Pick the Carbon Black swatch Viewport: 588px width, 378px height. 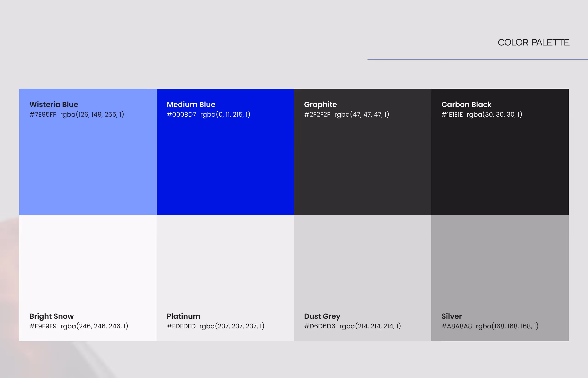click(x=500, y=152)
